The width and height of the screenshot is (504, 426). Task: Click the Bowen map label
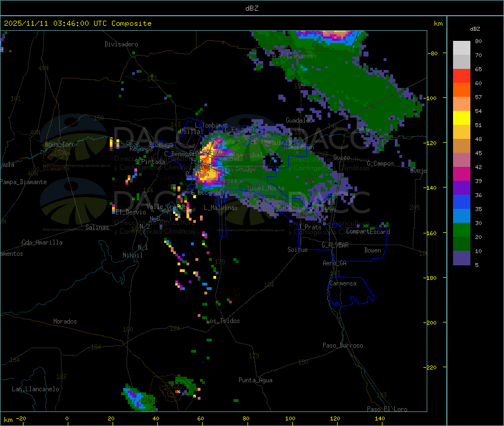coord(372,250)
